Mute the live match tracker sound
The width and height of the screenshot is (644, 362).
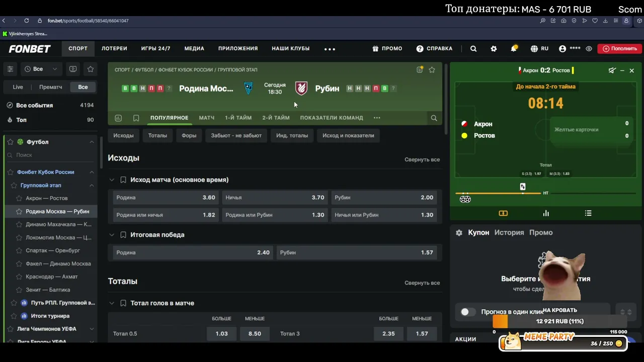coord(612,70)
